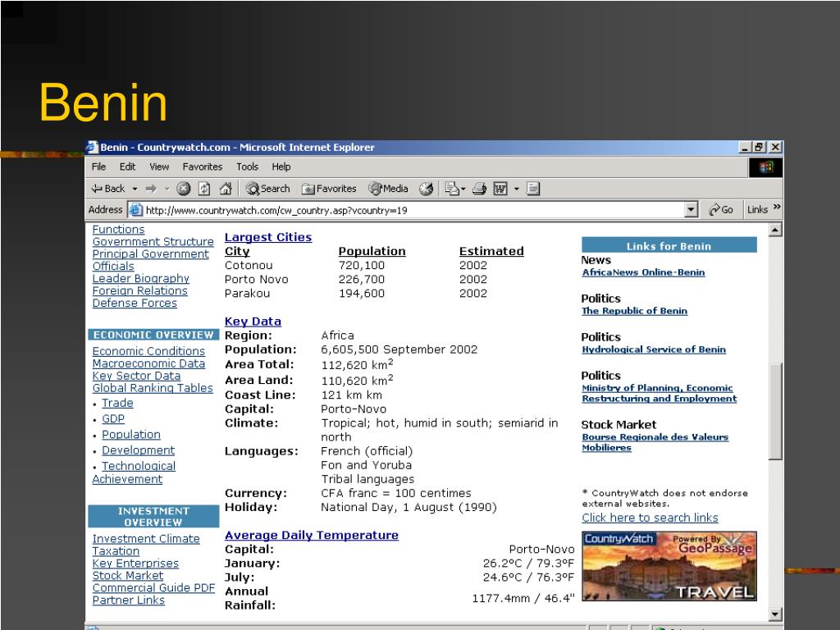Open AfricaNews Online-Benin link

(643, 272)
